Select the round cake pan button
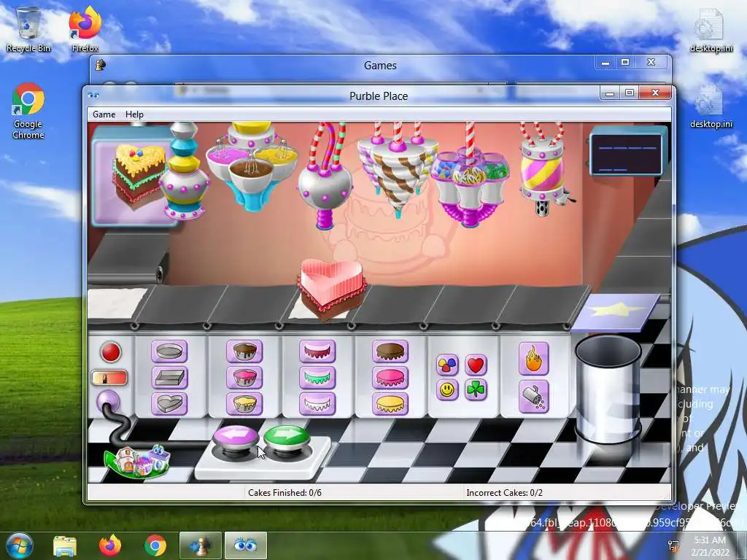The width and height of the screenshot is (747, 560). (x=169, y=352)
